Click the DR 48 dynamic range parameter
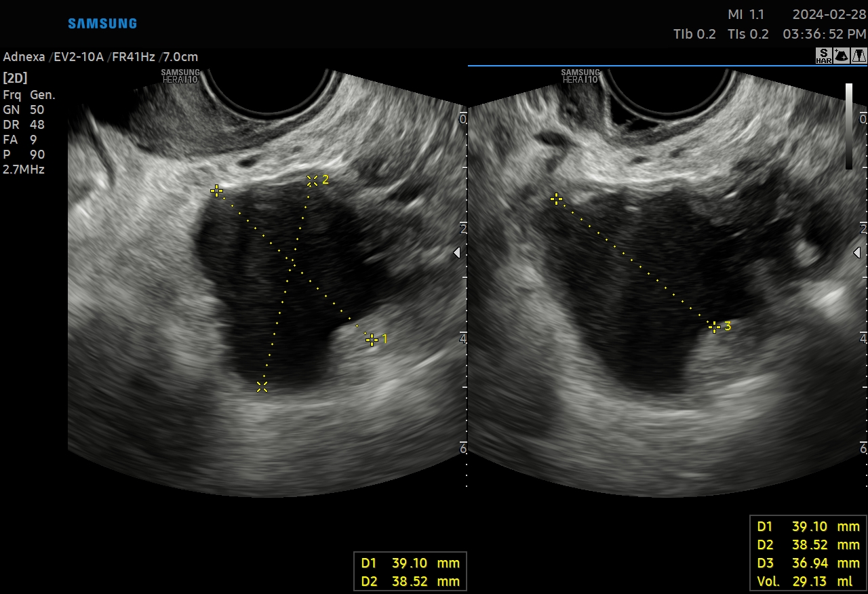The image size is (868, 594). 24,125
